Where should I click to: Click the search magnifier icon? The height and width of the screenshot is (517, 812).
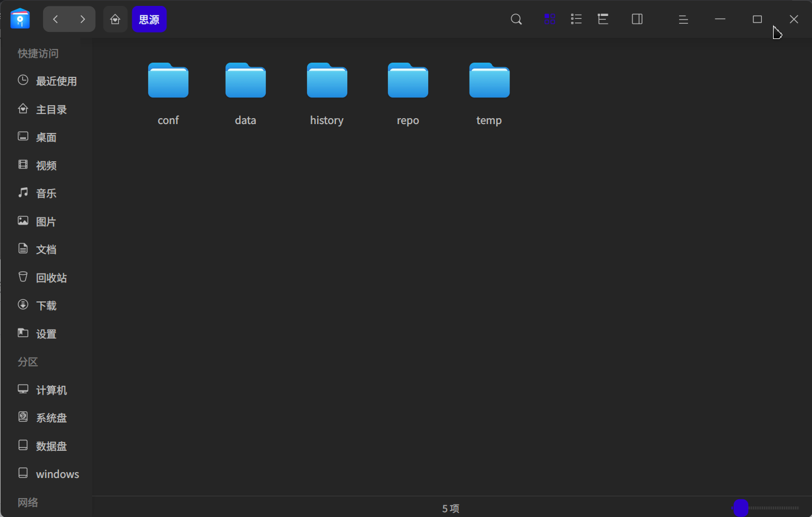tap(516, 19)
